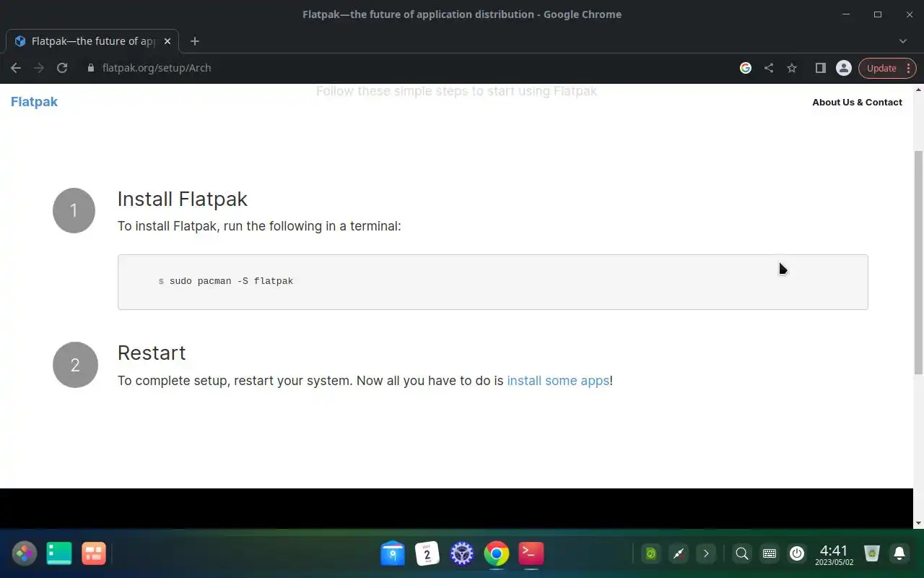
Task: Go back to the previous page
Action: point(16,68)
